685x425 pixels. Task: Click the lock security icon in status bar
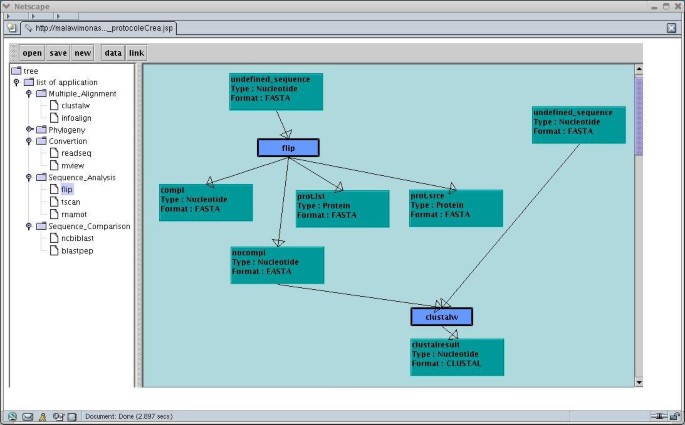point(43,416)
